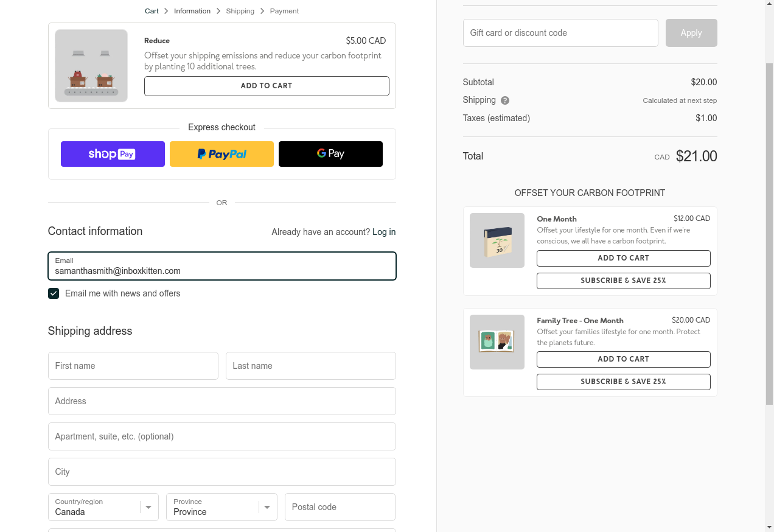Open the Reduce product thumbnail image
774x532 pixels.
tap(91, 66)
